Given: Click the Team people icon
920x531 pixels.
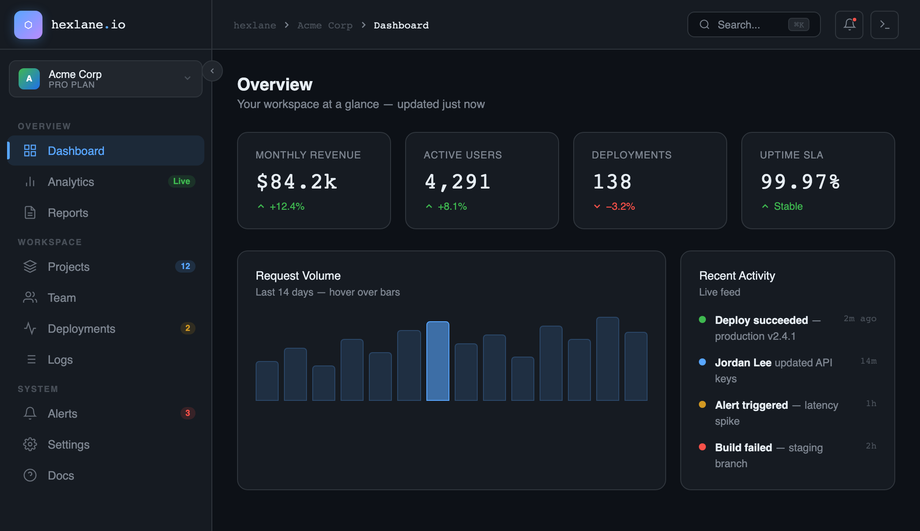Looking at the screenshot, I should tap(30, 297).
